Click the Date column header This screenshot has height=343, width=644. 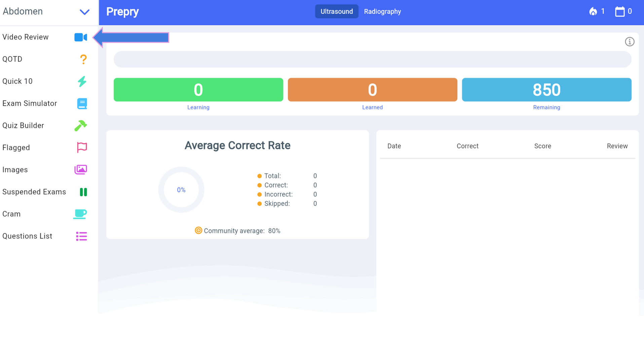(394, 146)
